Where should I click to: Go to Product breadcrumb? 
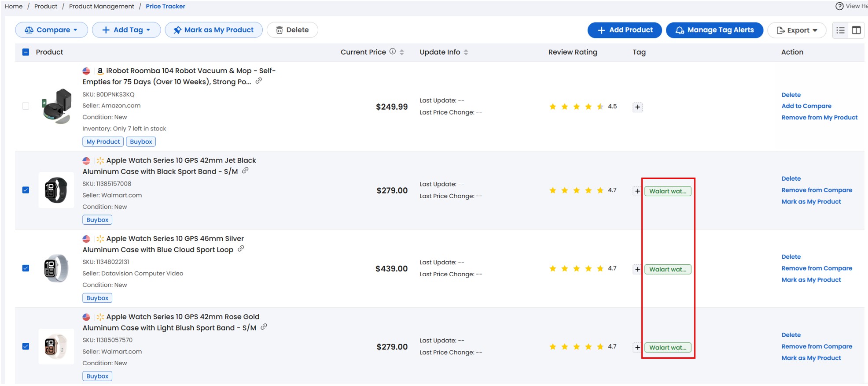(x=46, y=6)
